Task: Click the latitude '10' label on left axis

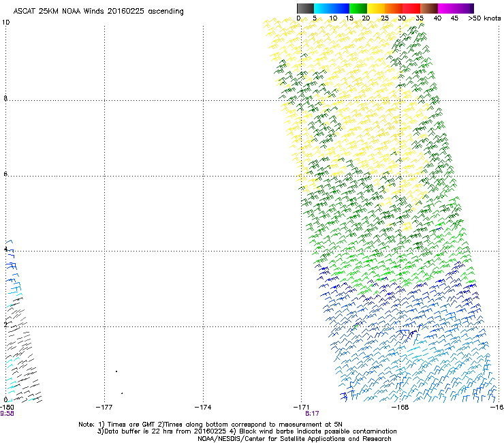Action: click(x=5, y=22)
